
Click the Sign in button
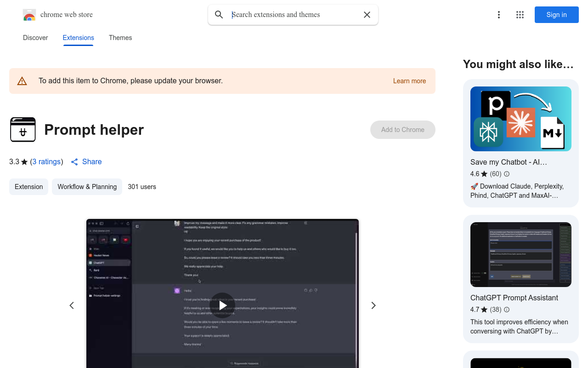coord(557,15)
